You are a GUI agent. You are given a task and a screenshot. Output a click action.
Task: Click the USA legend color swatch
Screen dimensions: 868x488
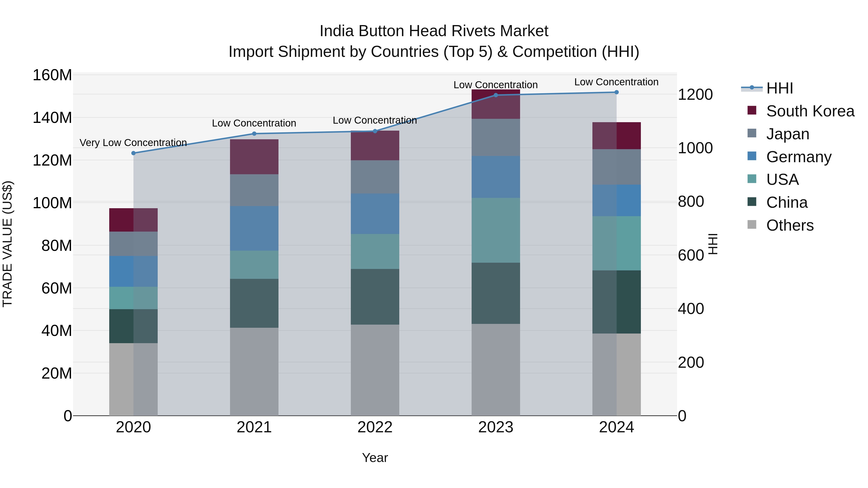pyautogui.click(x=752, y=179)
